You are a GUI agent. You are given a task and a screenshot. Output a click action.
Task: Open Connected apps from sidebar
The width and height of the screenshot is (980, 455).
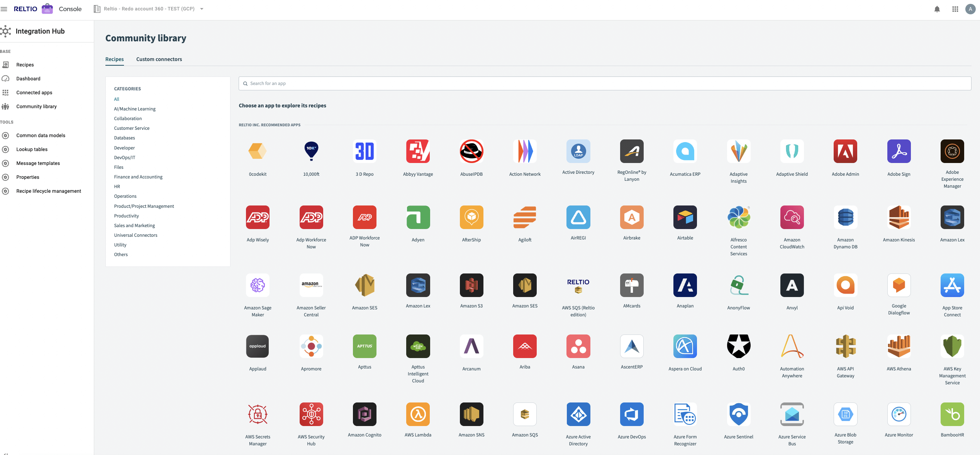(34, 92)
